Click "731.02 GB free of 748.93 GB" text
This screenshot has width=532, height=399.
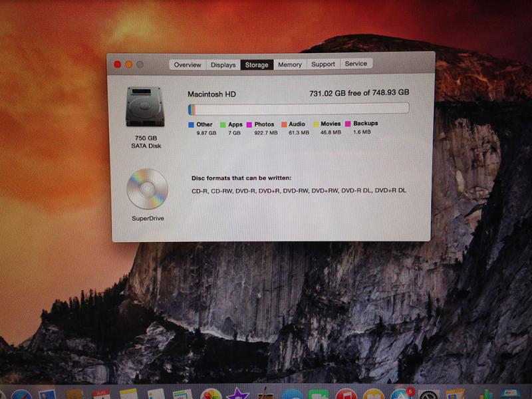pos(359,93)
